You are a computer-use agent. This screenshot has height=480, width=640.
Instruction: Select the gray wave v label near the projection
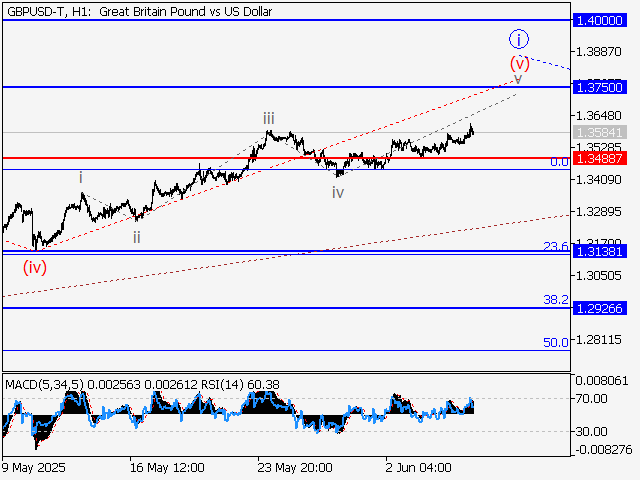518,78
